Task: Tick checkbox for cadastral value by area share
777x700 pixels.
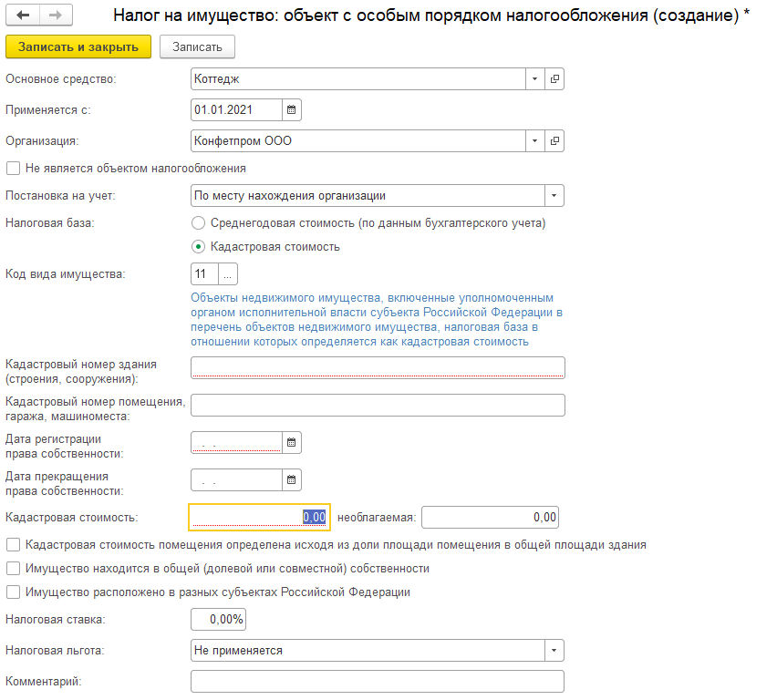Action: click(x=14, y=545)
